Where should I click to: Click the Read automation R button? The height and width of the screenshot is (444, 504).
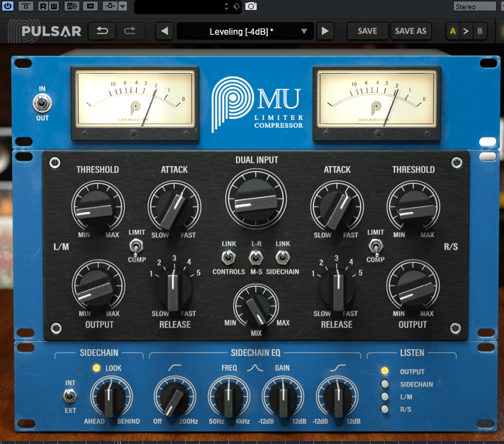43,6
